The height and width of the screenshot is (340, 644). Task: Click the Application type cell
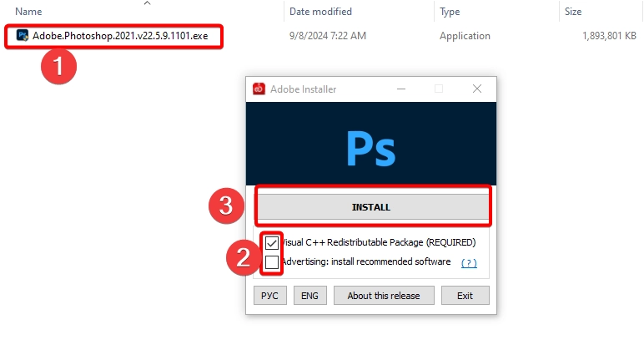[465, 36]
